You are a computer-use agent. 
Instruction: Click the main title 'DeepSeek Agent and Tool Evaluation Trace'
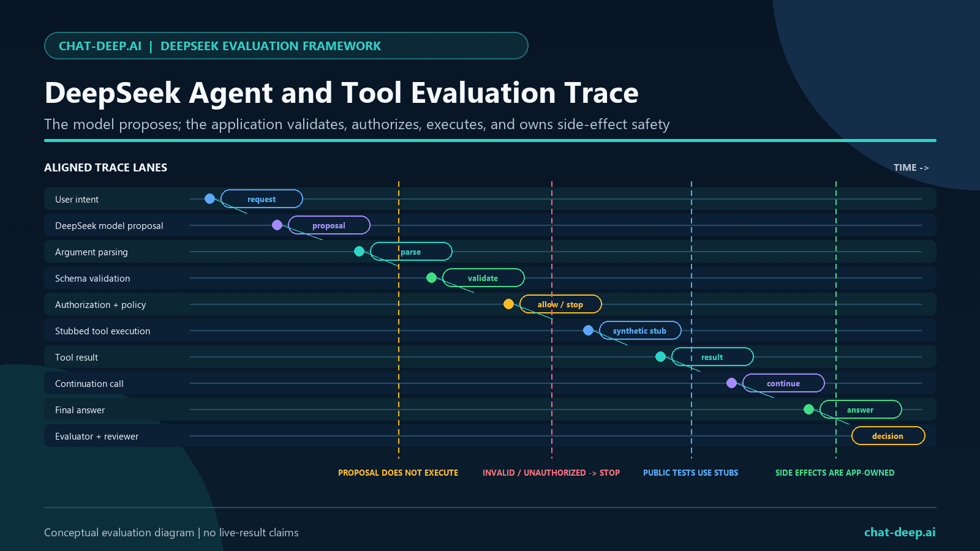342,93
